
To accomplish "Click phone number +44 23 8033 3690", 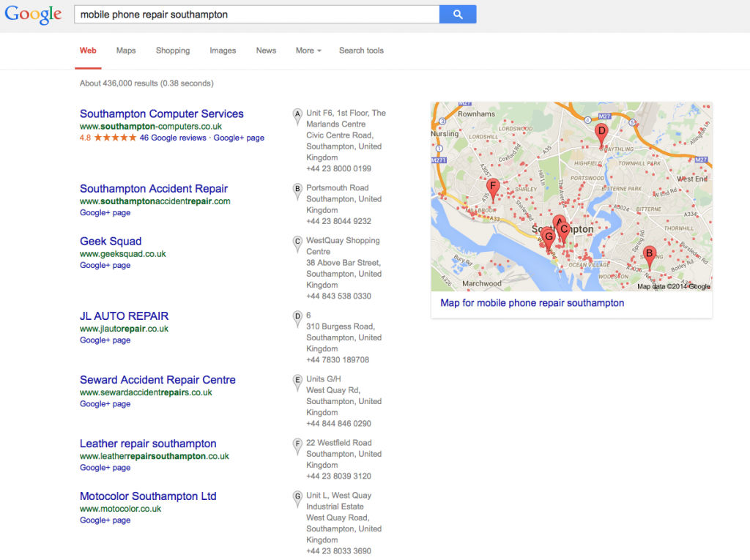I will tap(338, 551).
